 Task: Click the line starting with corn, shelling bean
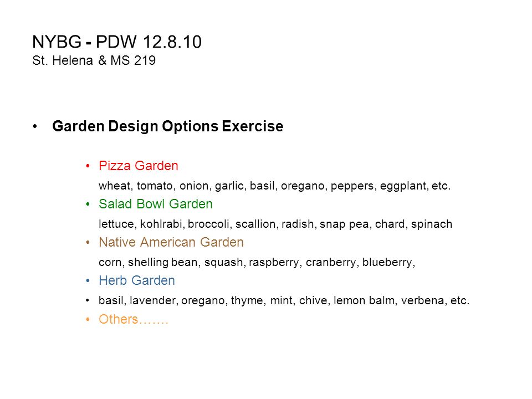[257, 262]
